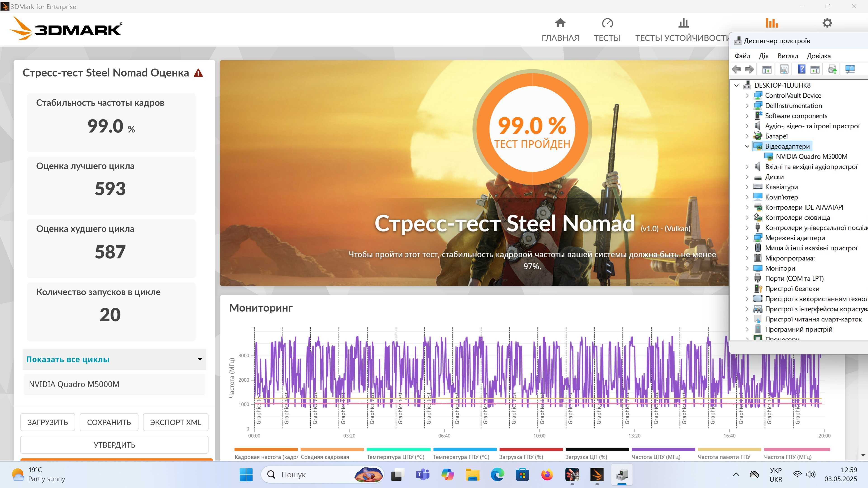The height and width of the screenshot is (488, 868).
Task: Toggle Температура ГПУ blue legend series
Action: pos(465,454)
